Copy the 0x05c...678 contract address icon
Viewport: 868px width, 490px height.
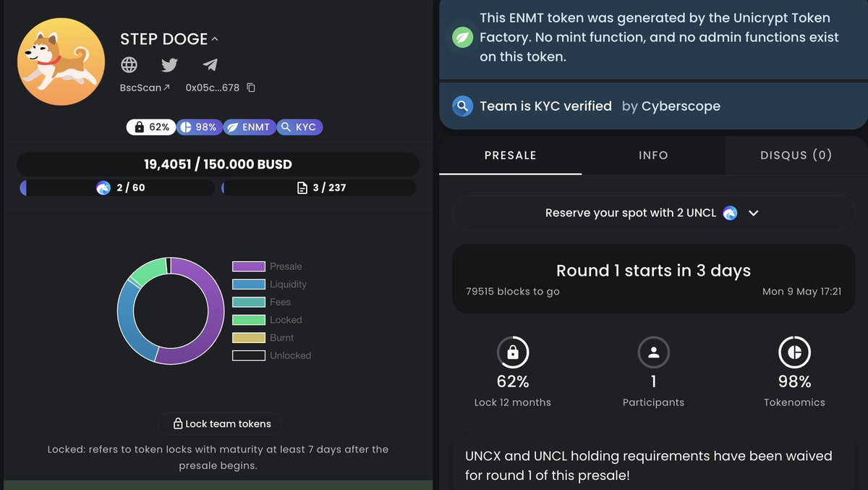(251, 88)
